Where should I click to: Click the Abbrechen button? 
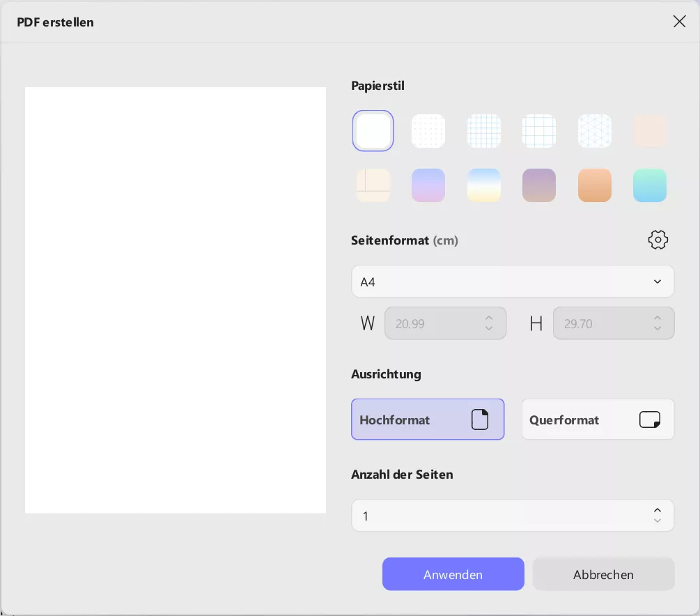603,574
